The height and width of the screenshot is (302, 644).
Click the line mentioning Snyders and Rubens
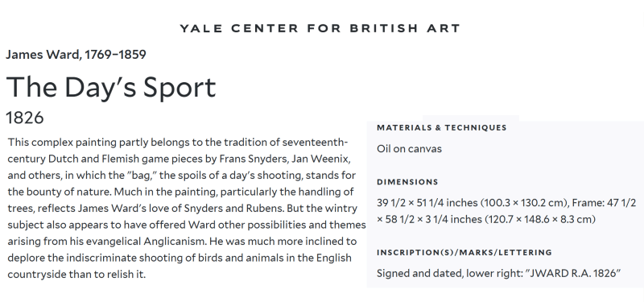point(183,209)
